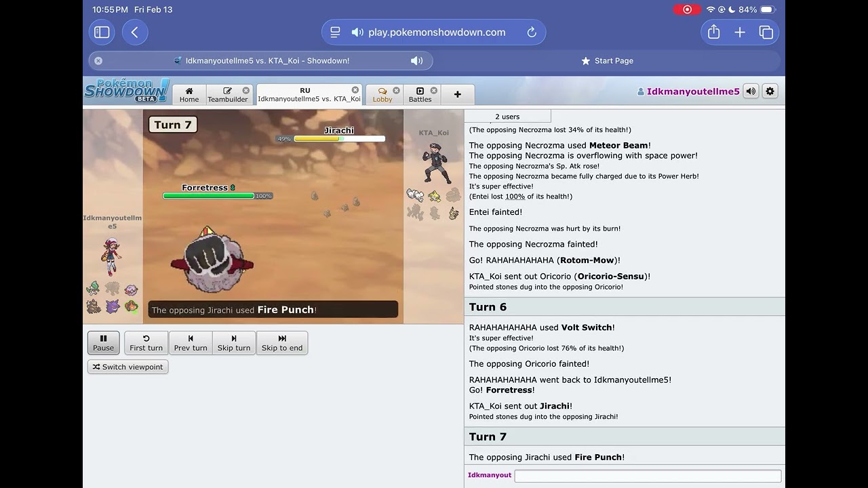
Task: Inspect the Gengar team icon
Action: [x=113, y=306]
